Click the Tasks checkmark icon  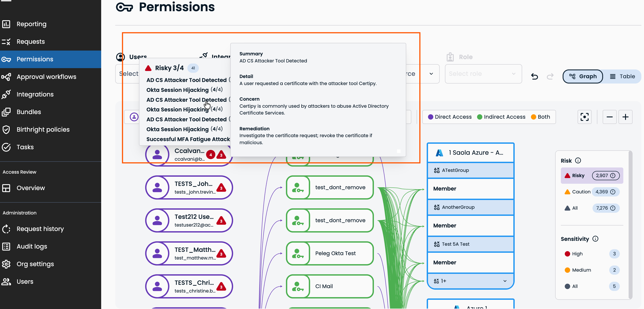pyautogui.click(x=6, y=147)
